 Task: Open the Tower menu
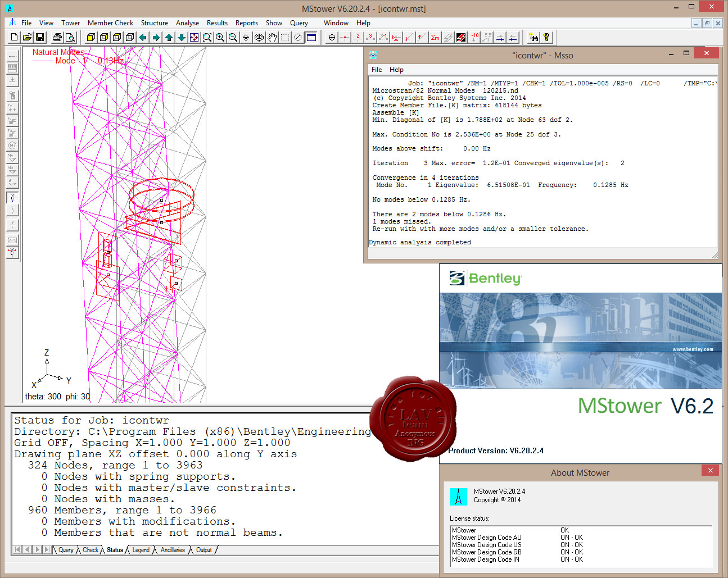click(71, 23)
